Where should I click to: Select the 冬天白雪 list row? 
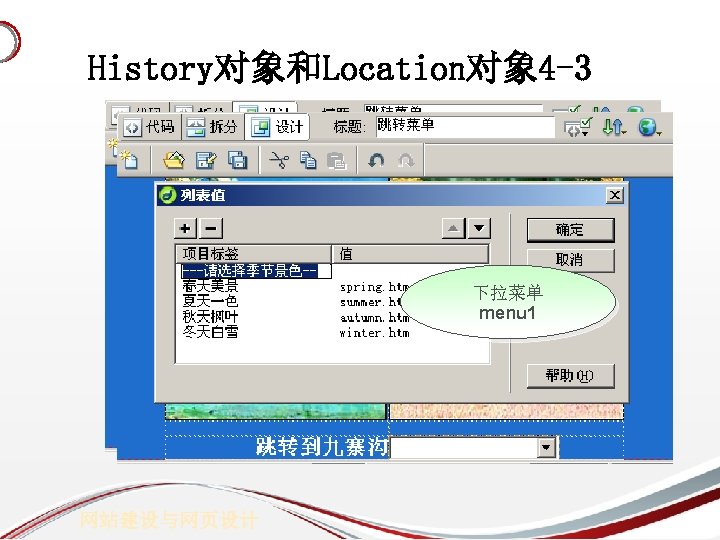pos(210,332)
